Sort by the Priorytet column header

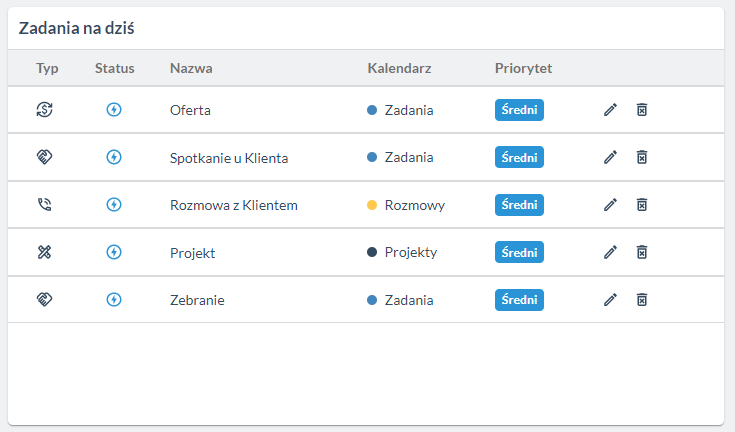[523, 68]
